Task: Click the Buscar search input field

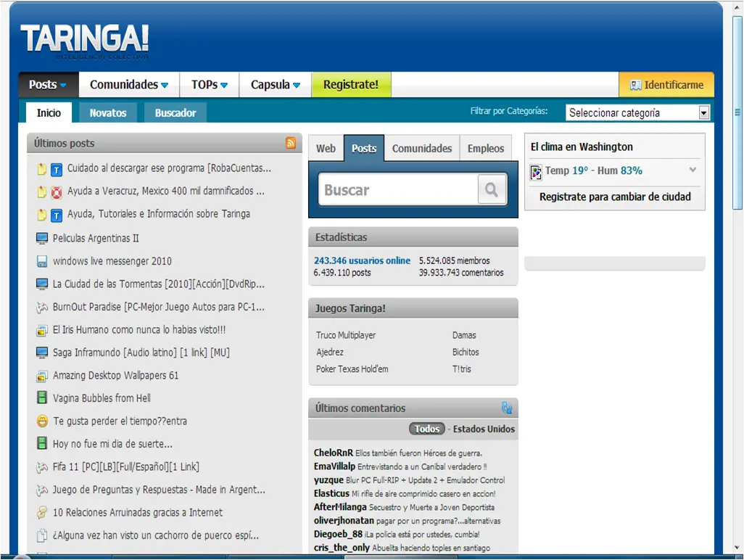Action: pyautogui.click(x=399, y=190)
